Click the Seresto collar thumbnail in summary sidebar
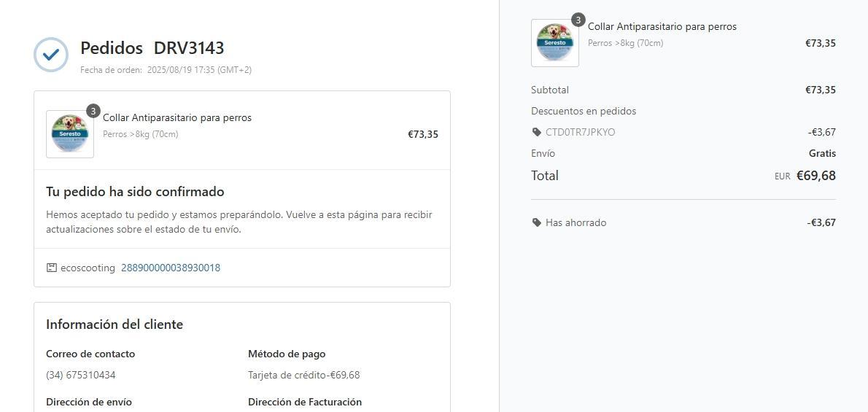This screenshot has height=412, width=868. (555, 43)
